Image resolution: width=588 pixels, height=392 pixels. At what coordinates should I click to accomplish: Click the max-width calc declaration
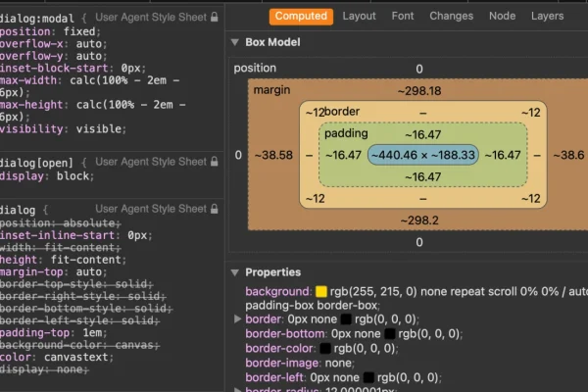[x=90, y=86]
